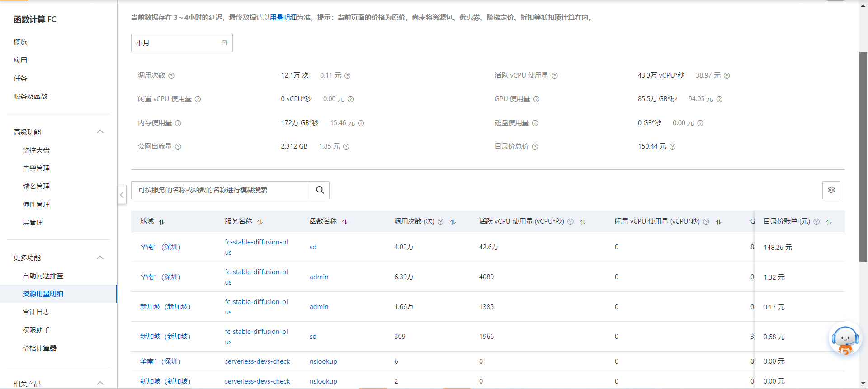Screen dimensions: 868x389
Task: Sort by 闲置 vCPU 使用量 column
Action: tap(718, 222)
